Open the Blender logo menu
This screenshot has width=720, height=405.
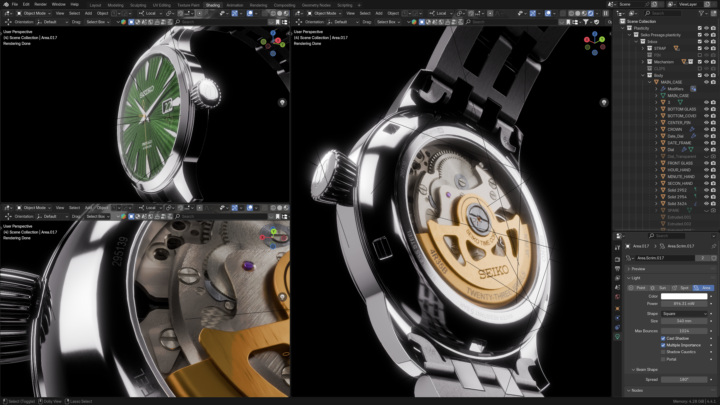tap(6, 4)
